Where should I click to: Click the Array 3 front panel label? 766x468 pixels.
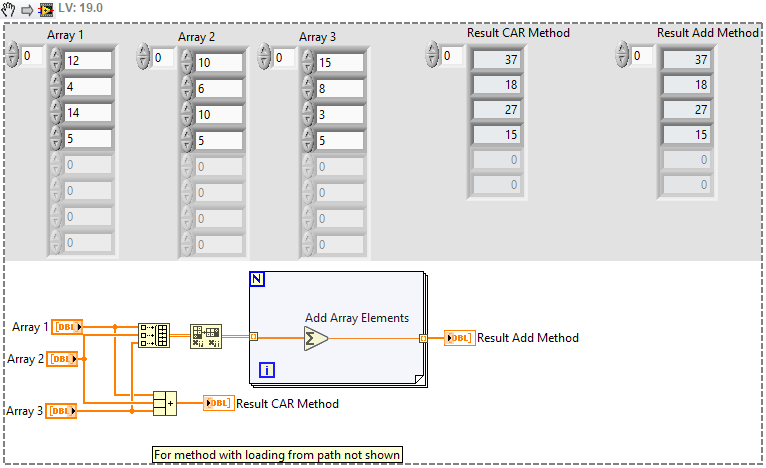click(318, 37)
